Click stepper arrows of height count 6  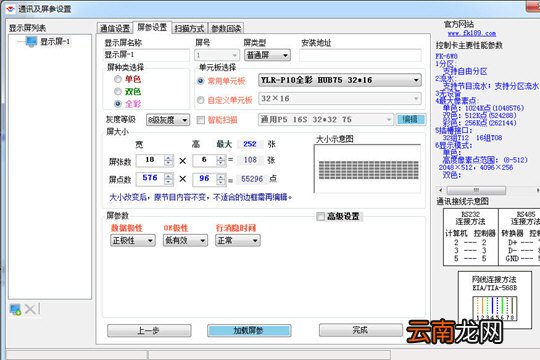click(x=221, y=160)
